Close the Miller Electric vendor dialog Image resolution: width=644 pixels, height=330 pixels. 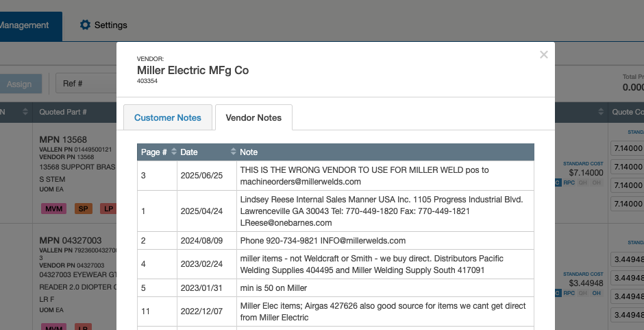[x=543, y=55]
